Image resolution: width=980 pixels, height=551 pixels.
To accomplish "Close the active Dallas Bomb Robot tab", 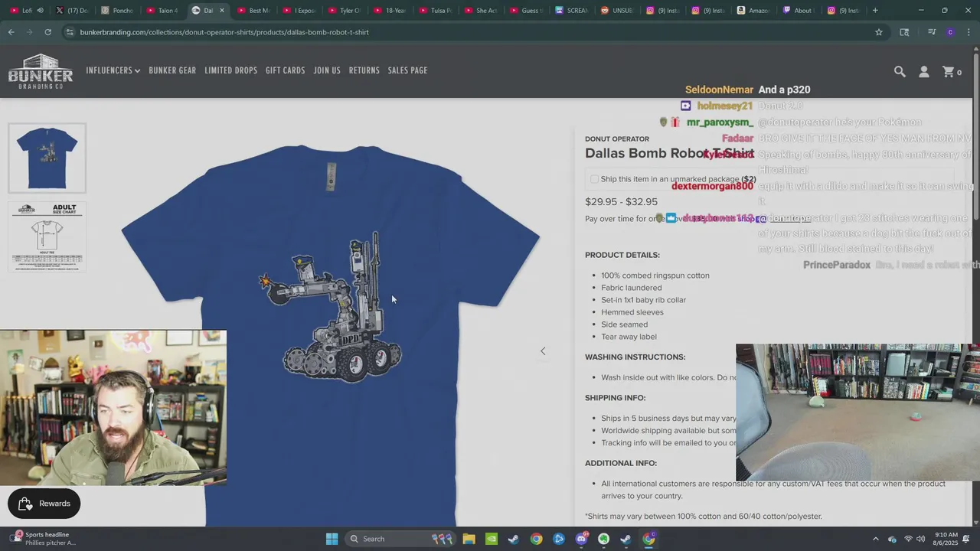I will pyautogui.click(x=222, y=11).
